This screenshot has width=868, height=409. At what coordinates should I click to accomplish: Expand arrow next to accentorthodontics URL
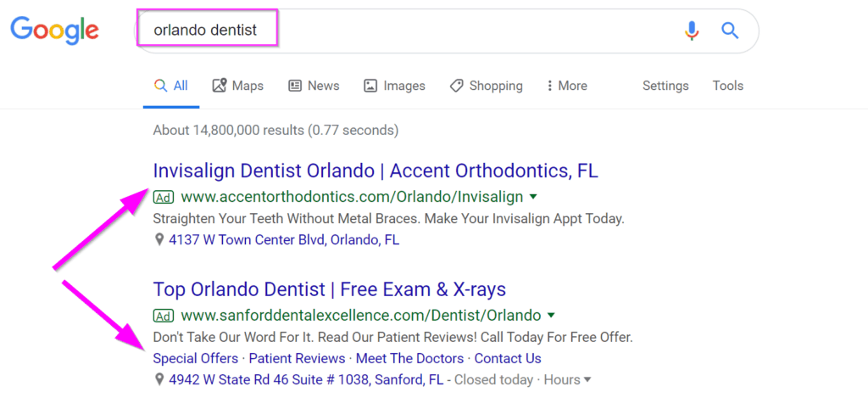pyautogui.click(x=533, y=197)
